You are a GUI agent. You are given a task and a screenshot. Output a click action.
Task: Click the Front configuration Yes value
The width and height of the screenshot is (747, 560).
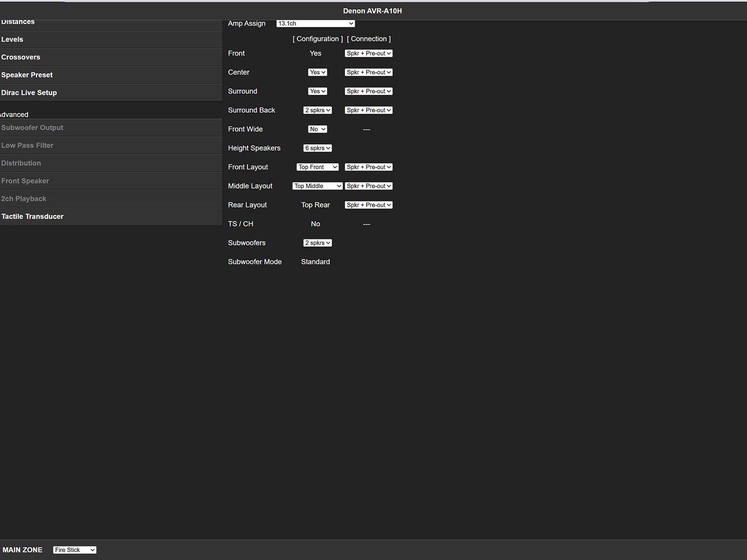(316, 53)
